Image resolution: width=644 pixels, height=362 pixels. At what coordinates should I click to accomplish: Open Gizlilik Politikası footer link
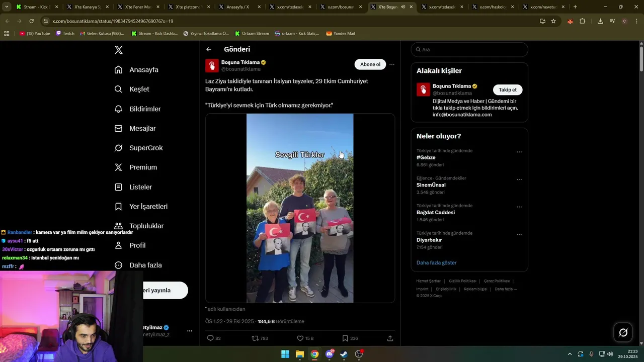click(x=462, y=281)
